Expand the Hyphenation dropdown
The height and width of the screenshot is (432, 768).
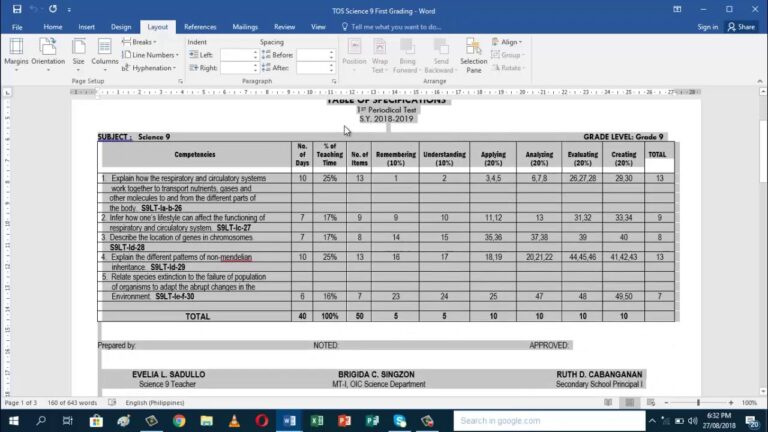coord(151,68)
